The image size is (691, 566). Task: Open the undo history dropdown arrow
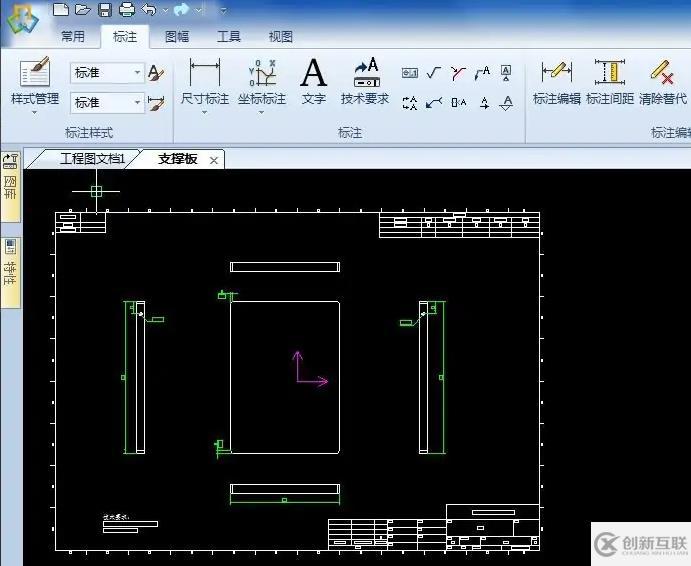pos(165,10)
